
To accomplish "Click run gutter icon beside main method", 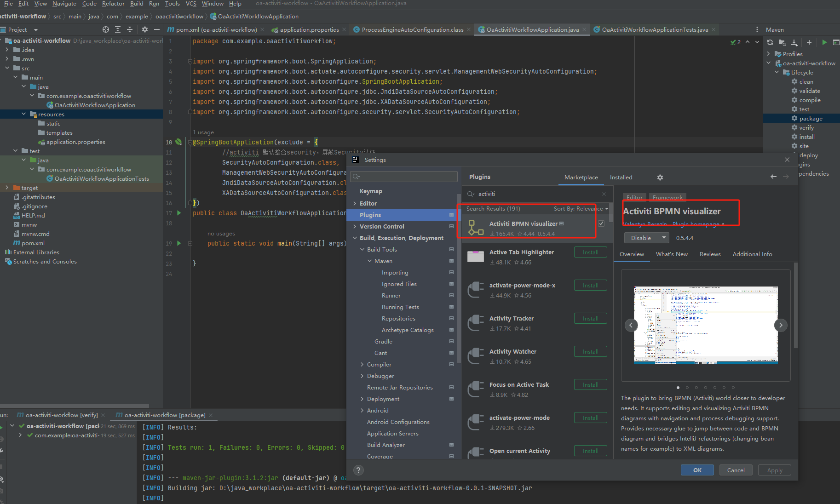I will click(179, 243).
